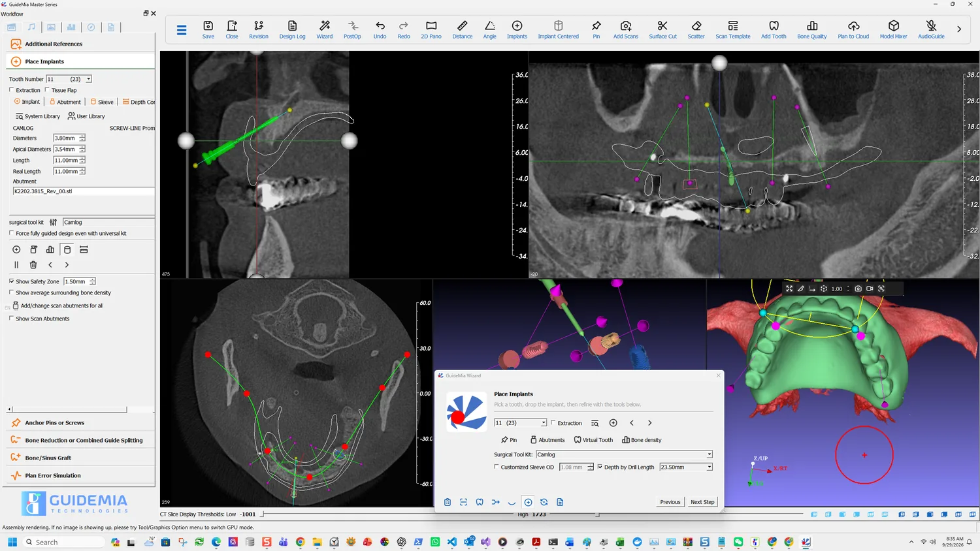Select the System Library tab

point(38,116)
